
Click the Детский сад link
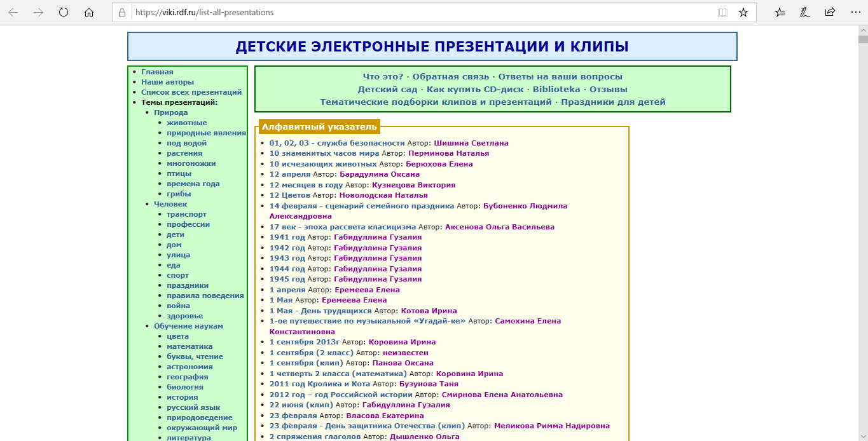pyautogui.click(x=387, y=90)
